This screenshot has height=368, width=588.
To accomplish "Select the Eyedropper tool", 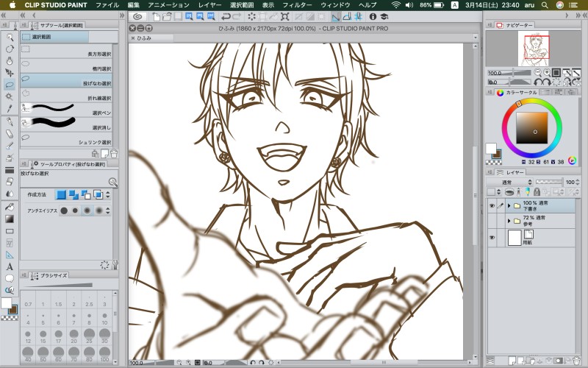I will [x=10, y=108].
